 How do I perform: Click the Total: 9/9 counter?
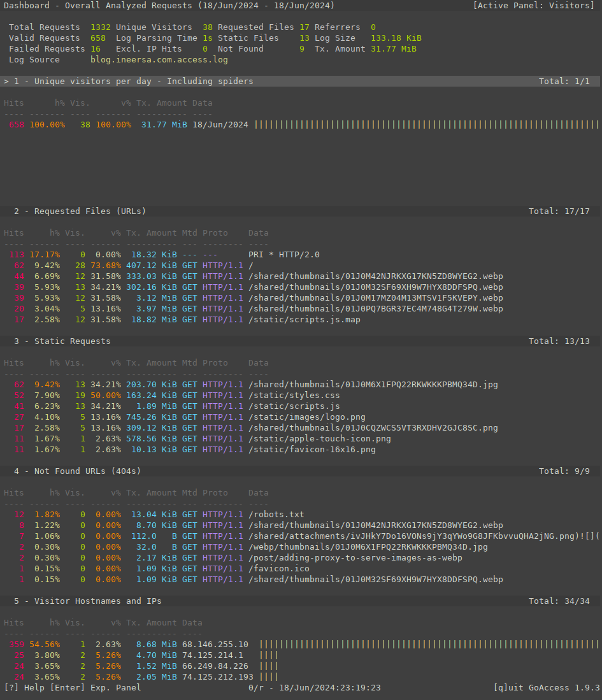click(564, 471)
